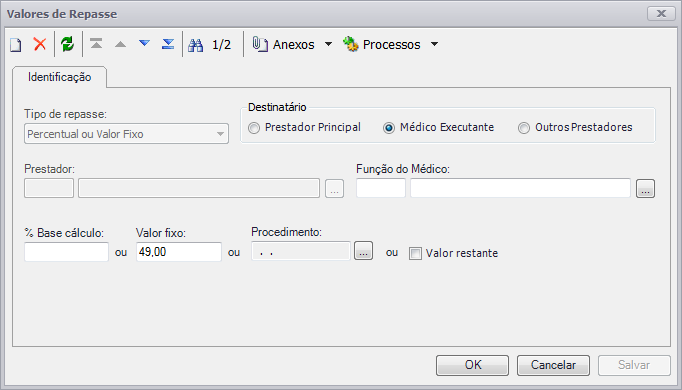This screenshot has height=390, width=682.
Task: Go to previous record up arrow
Action: click(x=120, y=44)
